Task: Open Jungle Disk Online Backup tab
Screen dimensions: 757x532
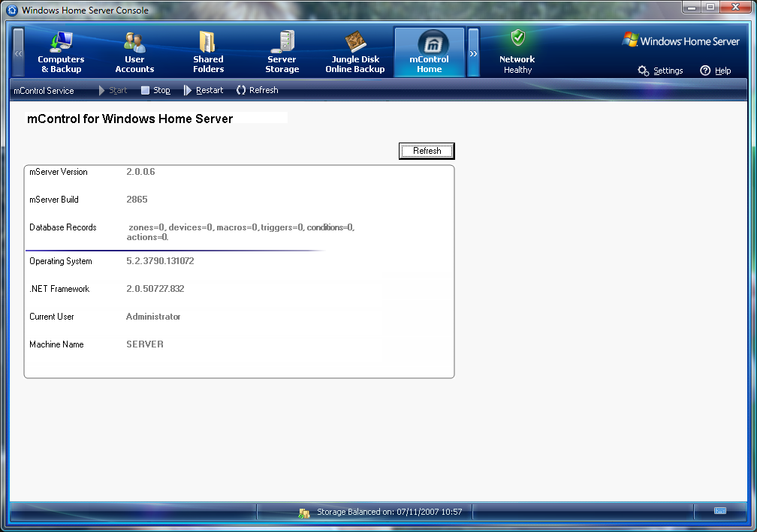Action: 355,52
